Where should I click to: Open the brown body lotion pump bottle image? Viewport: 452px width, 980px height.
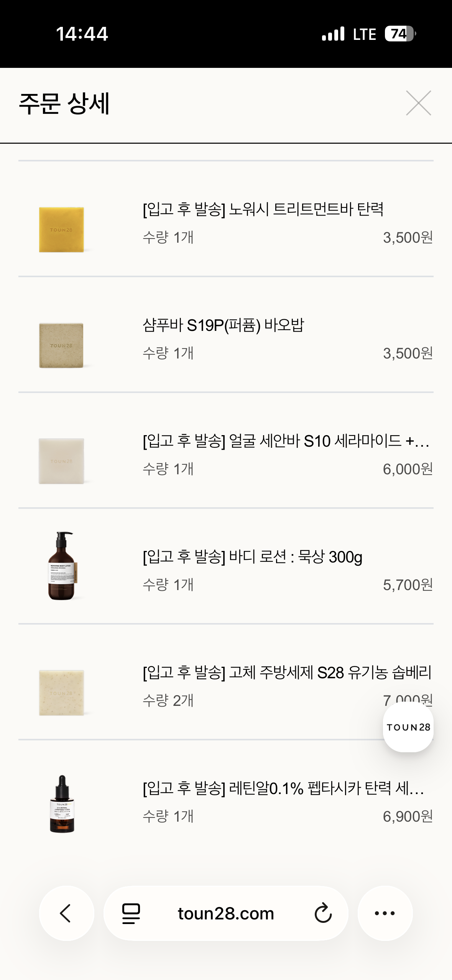[61, 566]
